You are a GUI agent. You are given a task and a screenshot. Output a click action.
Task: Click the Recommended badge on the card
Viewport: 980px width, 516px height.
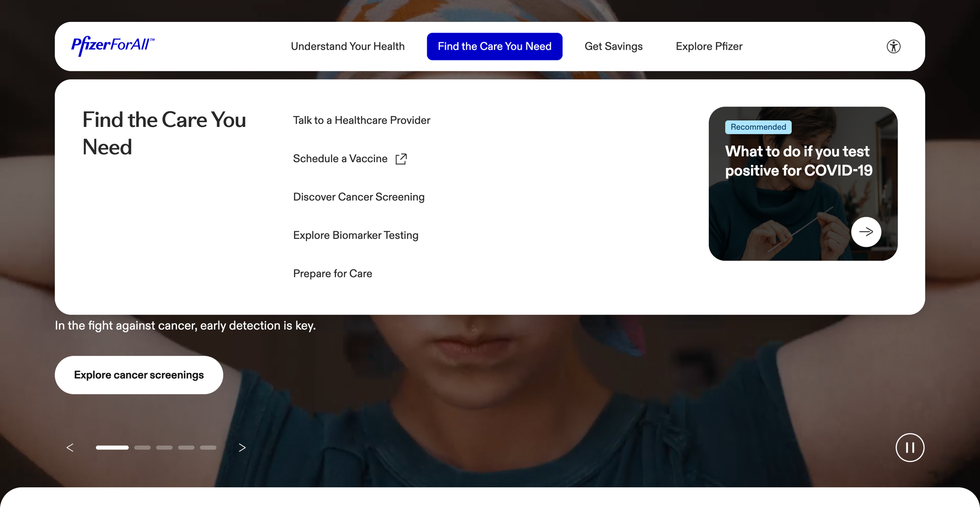[x=758, y=127]
